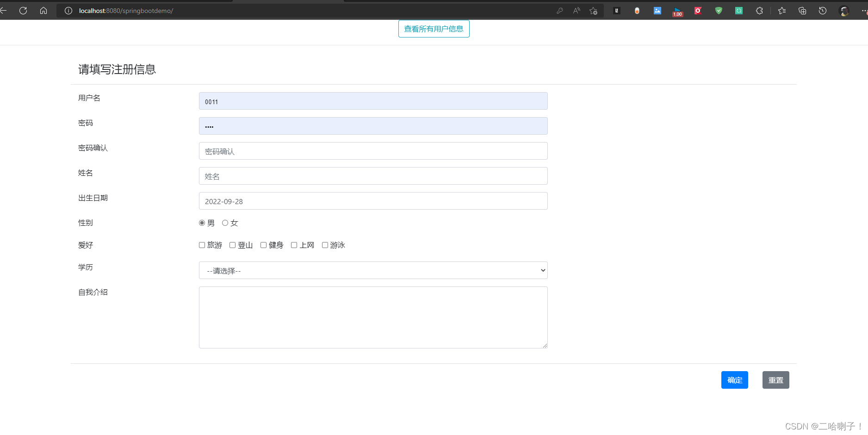Open the extension with the 1.00 badge

coord(678,12)
